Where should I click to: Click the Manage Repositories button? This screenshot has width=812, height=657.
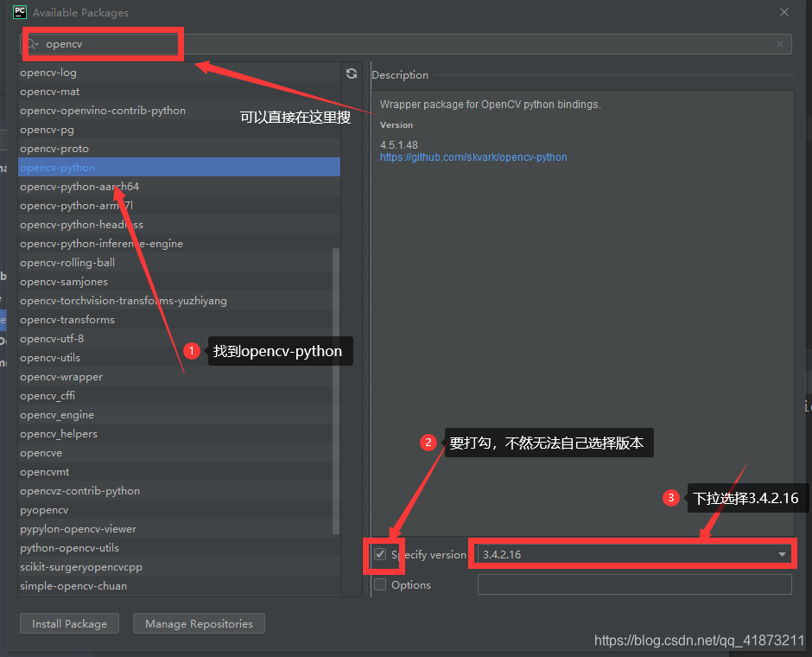coord(199,623)
